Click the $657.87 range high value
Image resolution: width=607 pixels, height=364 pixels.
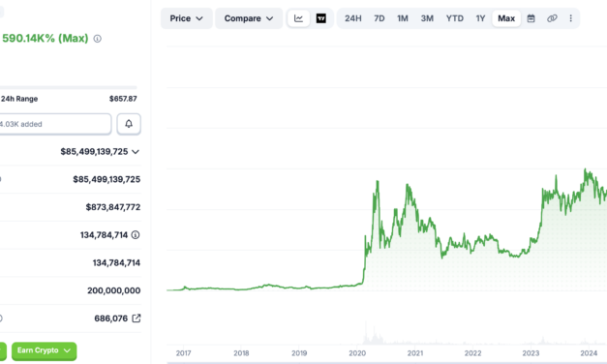click(123, 99)
